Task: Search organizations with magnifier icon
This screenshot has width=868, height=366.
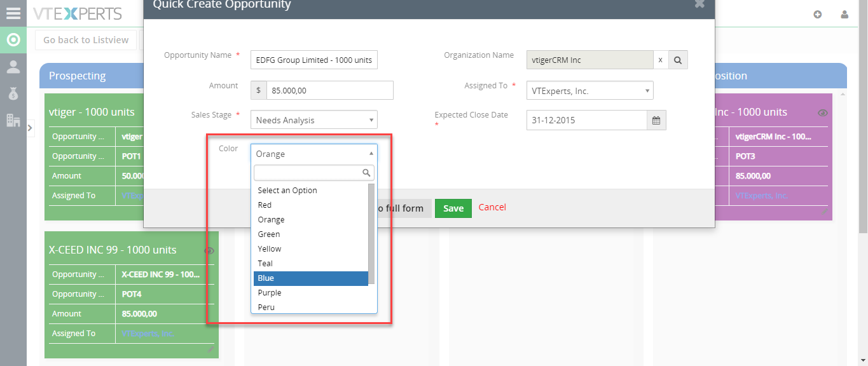Action: pos(678,60)
